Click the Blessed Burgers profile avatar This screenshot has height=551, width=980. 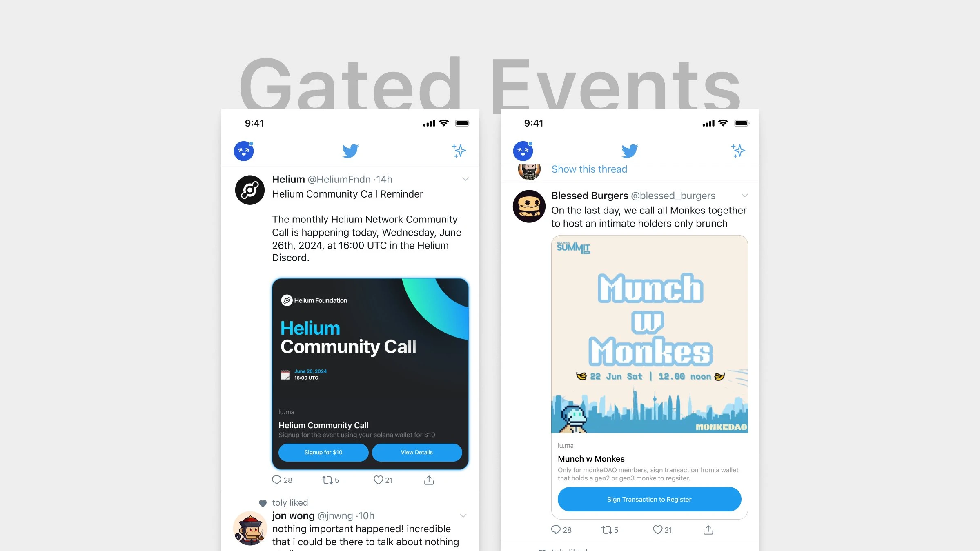coord(530,204)
